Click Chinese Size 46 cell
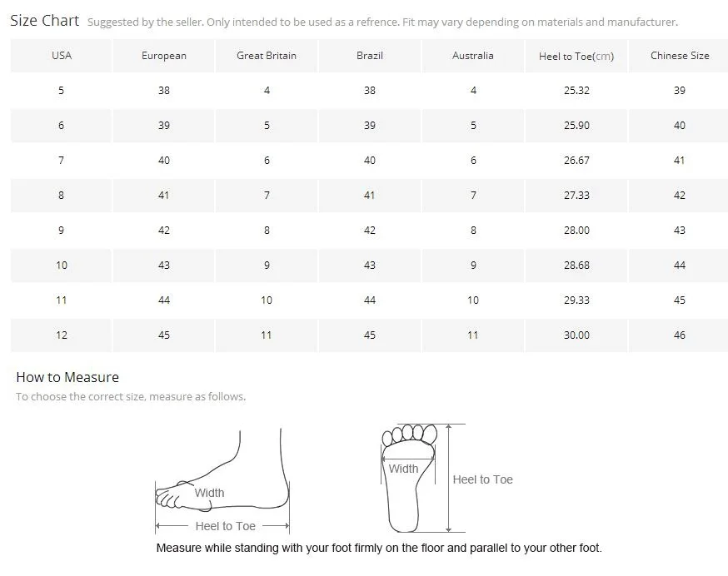This screenshot has width=728, height=576. pos(679,335)
